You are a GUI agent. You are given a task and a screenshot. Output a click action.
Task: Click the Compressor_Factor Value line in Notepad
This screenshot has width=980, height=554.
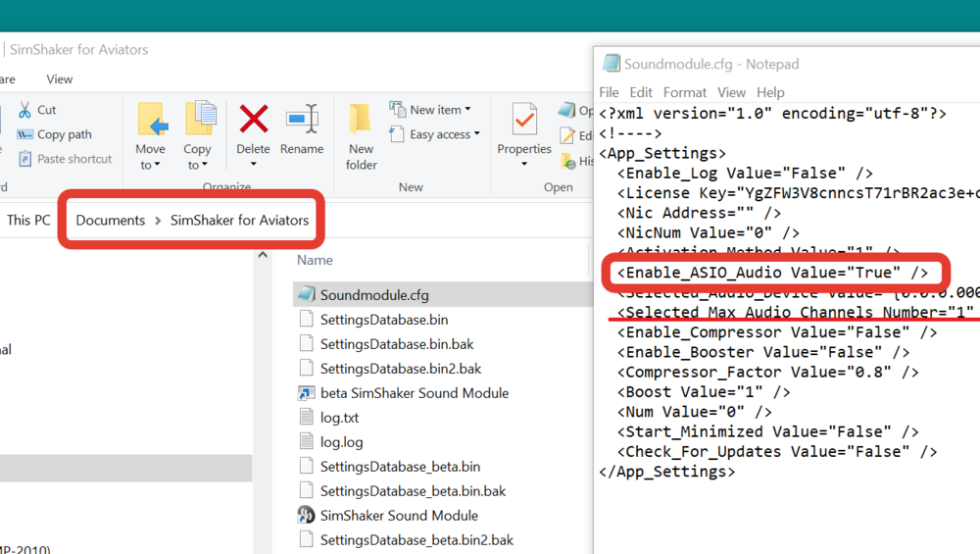pyautogui.click(x=768, y=373)
